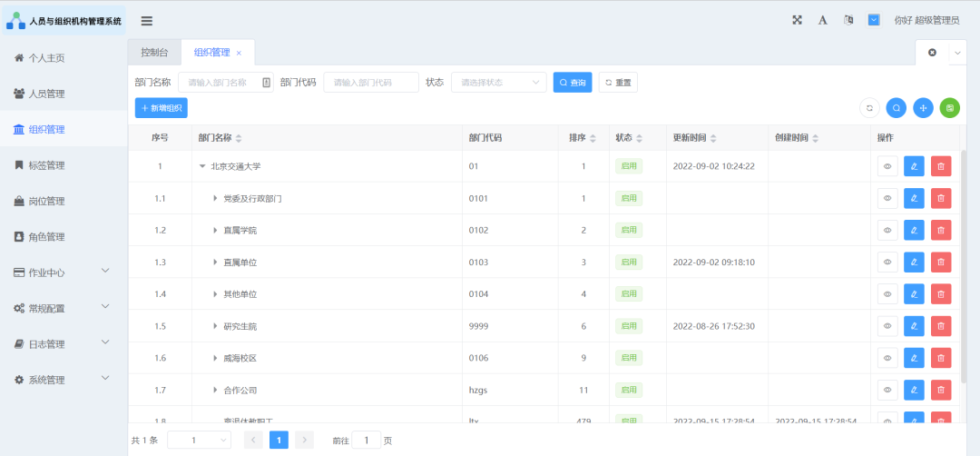Edit the 直属学院 row

914,230
